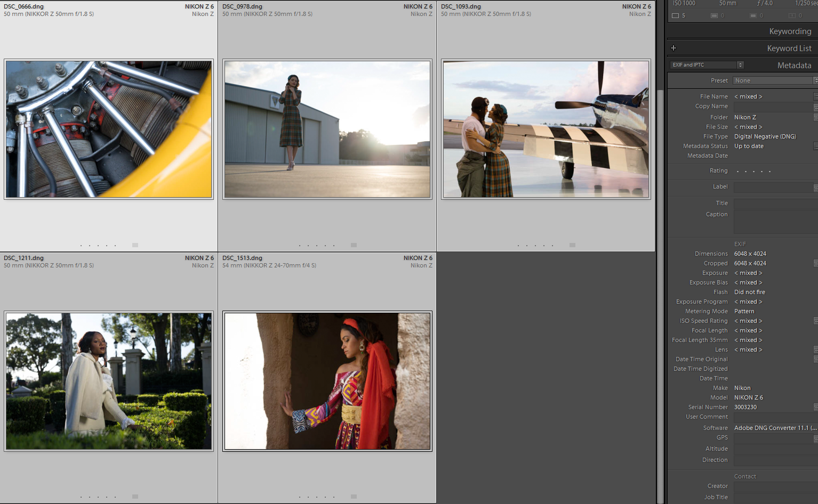Open the EXIF and IPTC metadata set dropdown
The image size is (818, 504).
point(707,65)
